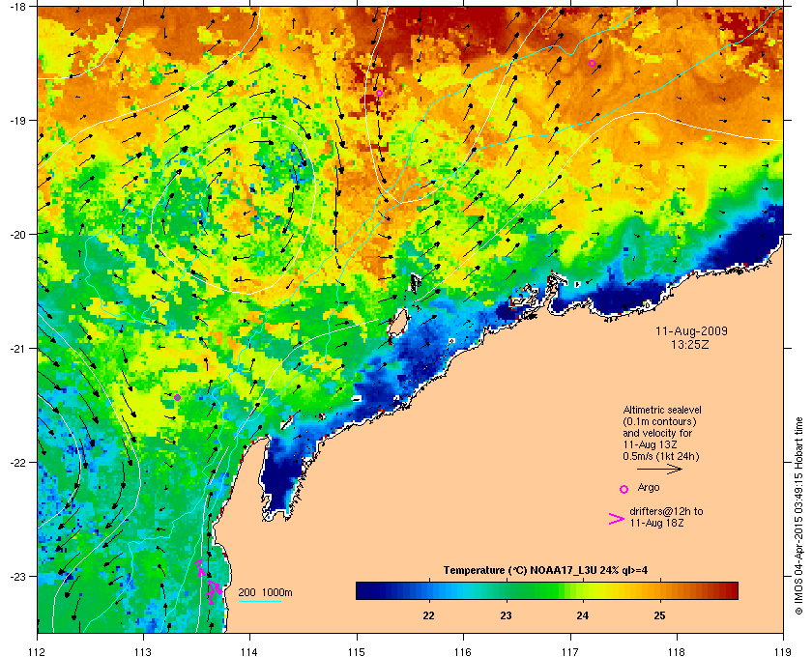The image size is (812, 657).
Task: Click the time label 13:25Z
Action: click(690, 344)
